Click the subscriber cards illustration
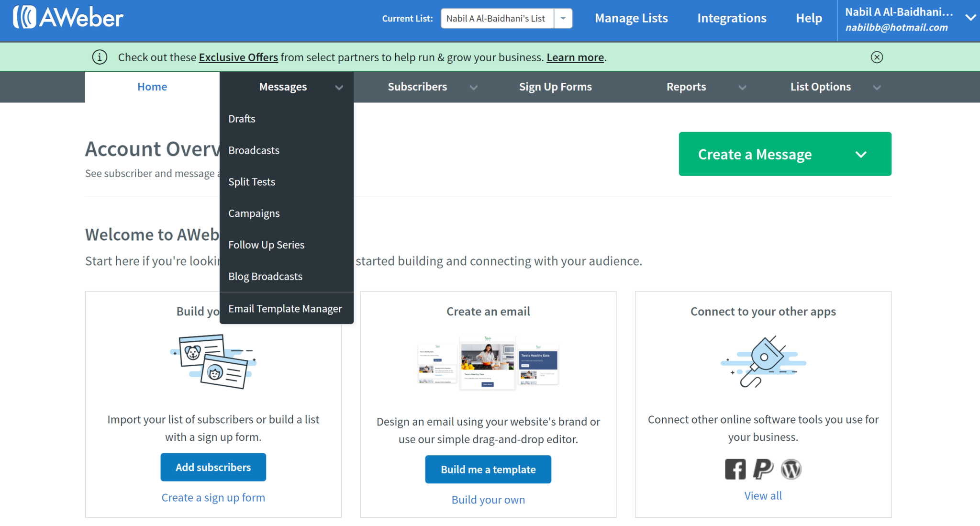 213,361
